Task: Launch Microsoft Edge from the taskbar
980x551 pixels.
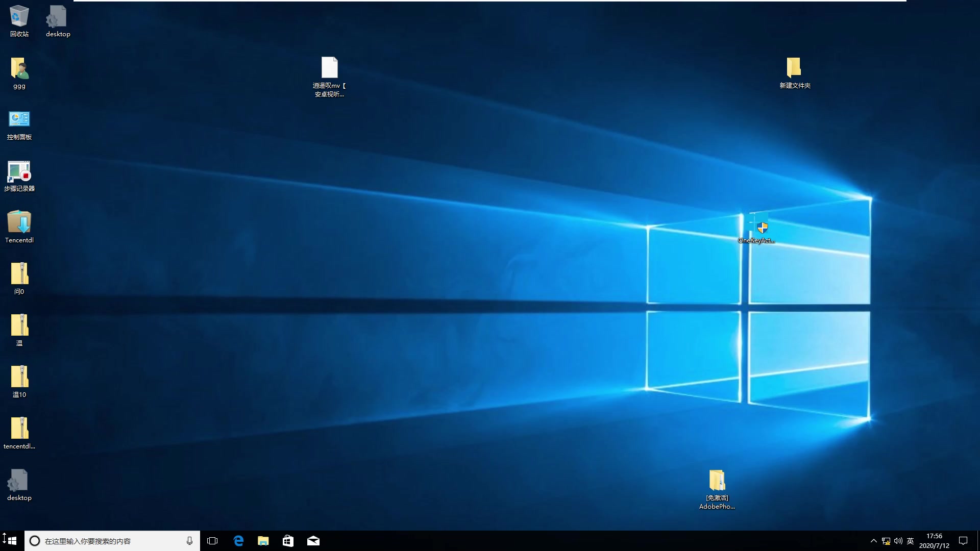Action: click(238, 541)
